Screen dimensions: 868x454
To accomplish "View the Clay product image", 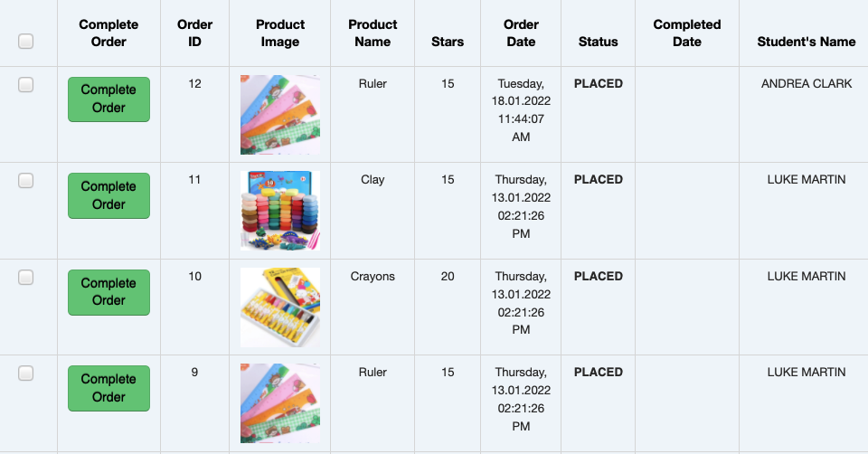I will pyautogui.click(x=280, y=211).
